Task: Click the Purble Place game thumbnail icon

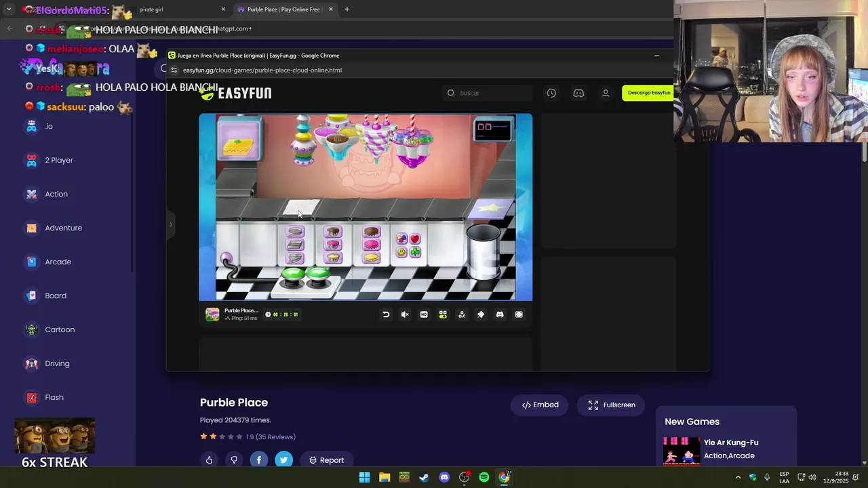Action: (212, 314)
